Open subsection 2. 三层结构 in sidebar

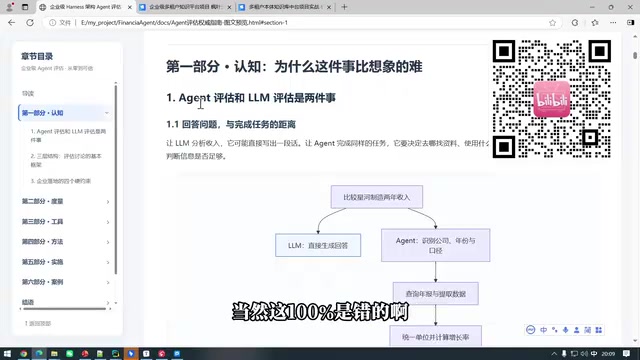(66, 160)
